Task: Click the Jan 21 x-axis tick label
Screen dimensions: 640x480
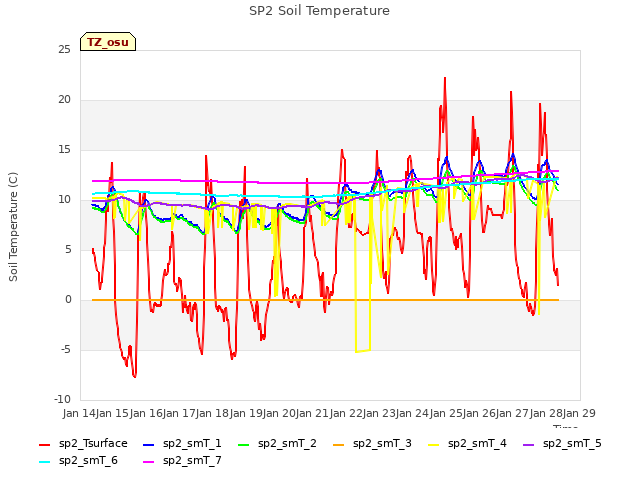Action: click(313, 413)
